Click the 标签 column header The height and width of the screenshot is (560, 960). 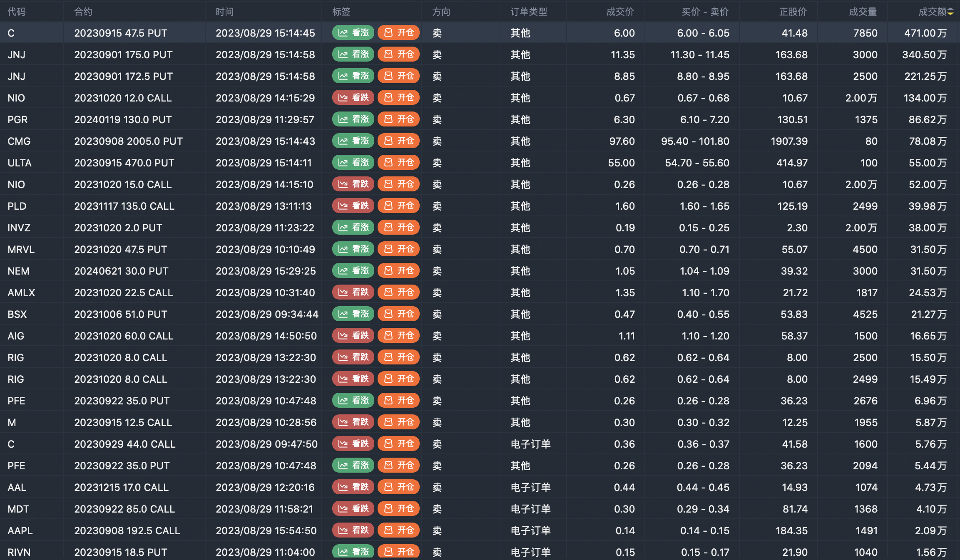341,12
